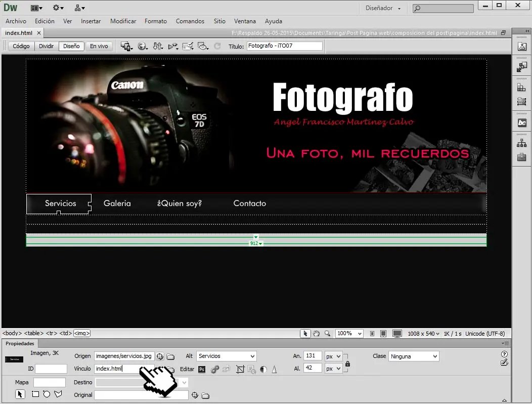Open the Archivo menu
This screenshot has width=532, height=404.
coord(16,21)
